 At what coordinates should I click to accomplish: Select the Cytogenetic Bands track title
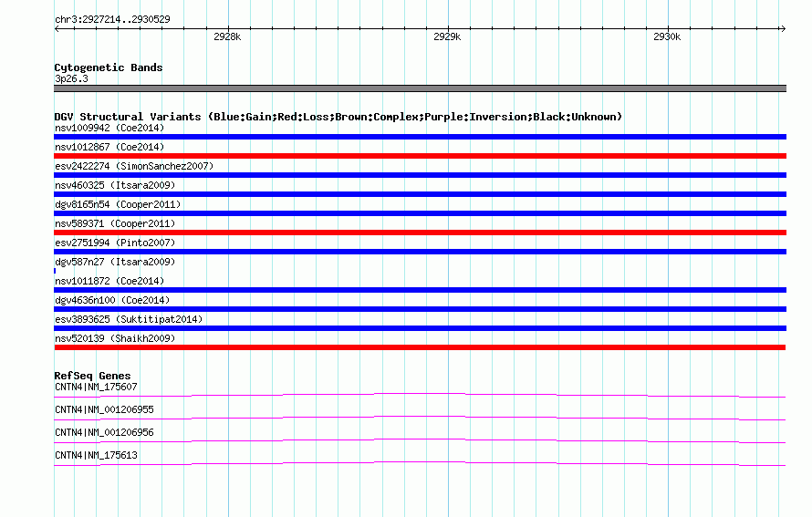tap(109, 67)
